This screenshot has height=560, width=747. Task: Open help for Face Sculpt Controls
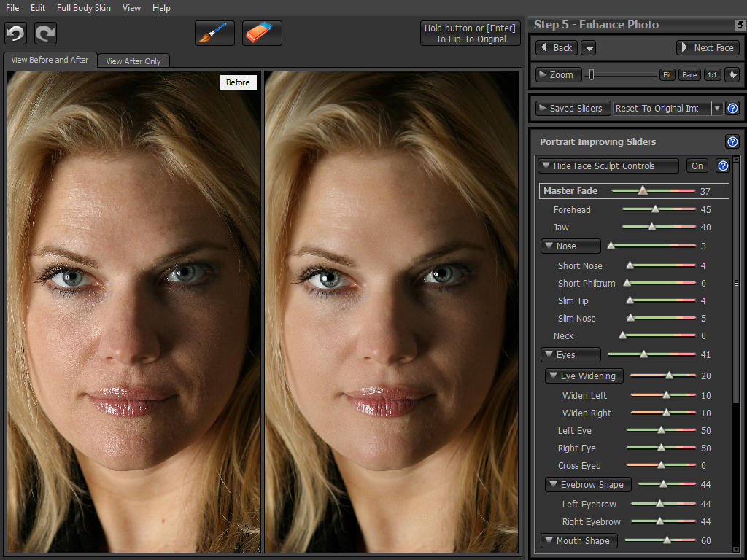click(x=723, y=166)
